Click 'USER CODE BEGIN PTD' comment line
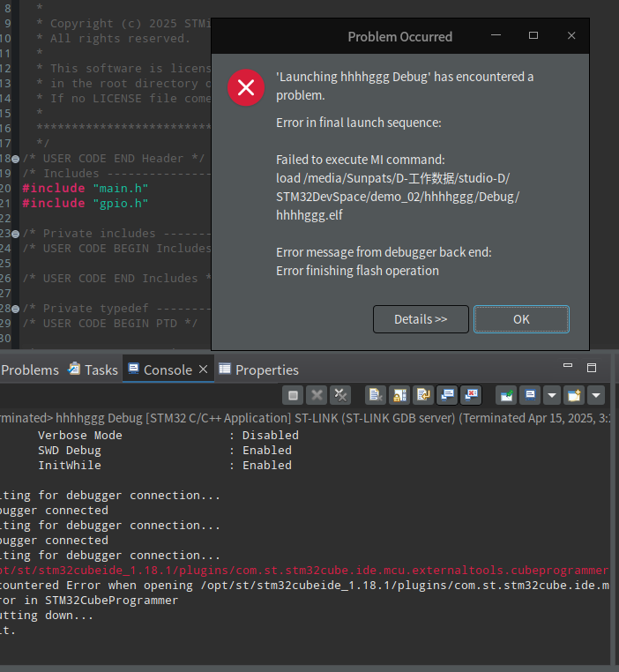The image size is (619, 672). point(110,323)
